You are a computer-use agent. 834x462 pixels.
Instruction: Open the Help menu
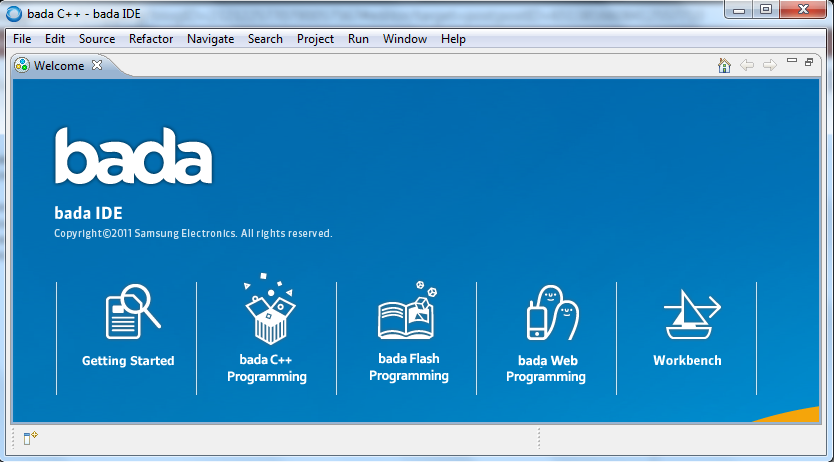tap(453, 39)
